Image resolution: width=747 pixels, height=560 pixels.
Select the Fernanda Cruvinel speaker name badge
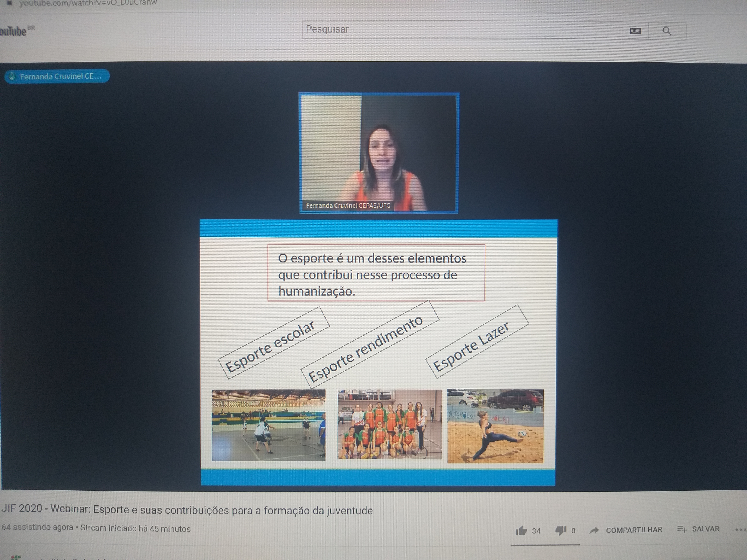pos(57,76)
